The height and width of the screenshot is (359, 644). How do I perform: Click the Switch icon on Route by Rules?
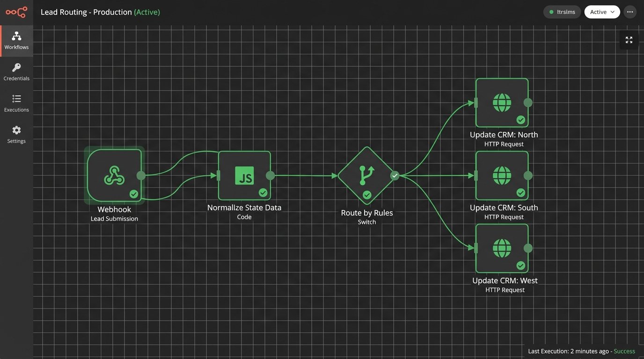366,175
